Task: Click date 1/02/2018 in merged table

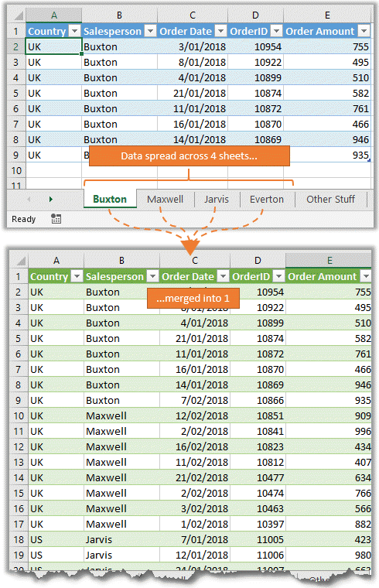Action: click(x=195, y=525)
